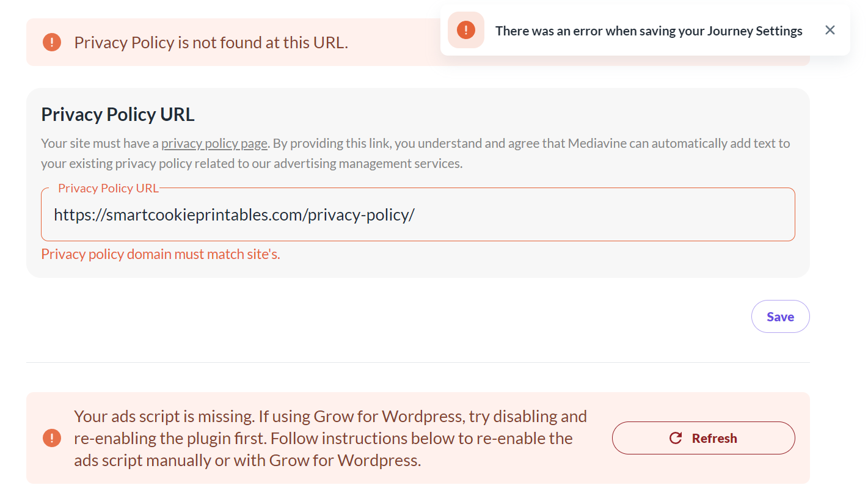The image size is (868, 496).
Task: Click the warning icon in the ads script alert
Action: (52, 438)
